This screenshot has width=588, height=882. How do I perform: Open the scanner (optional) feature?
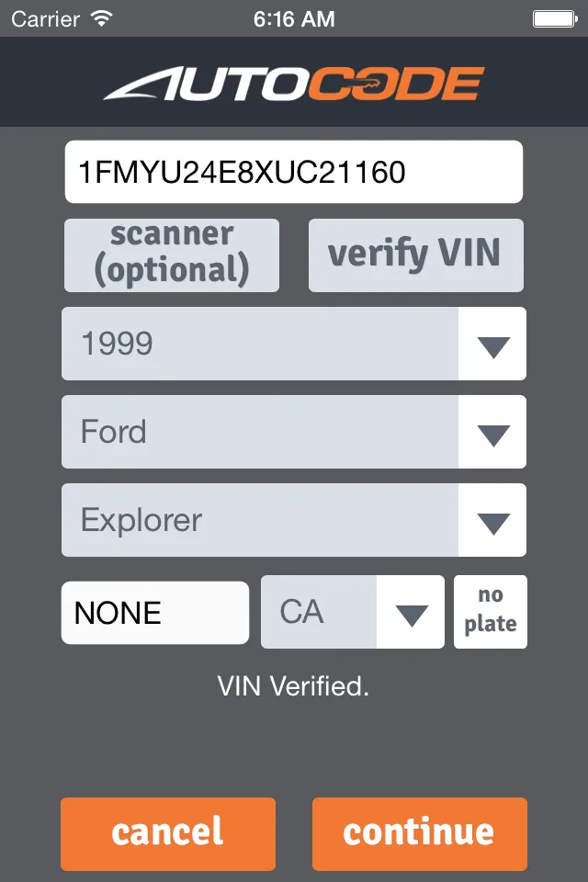[x=171, y=255]
